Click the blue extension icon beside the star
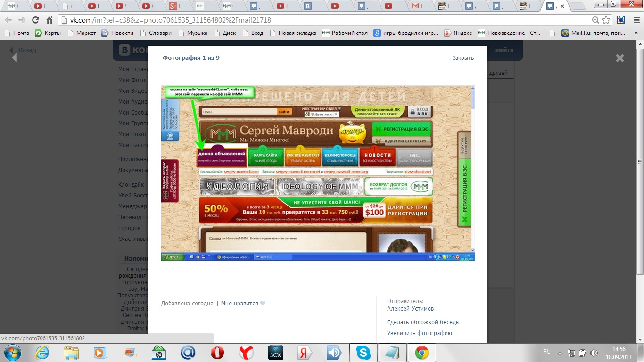 click(621, 20)
